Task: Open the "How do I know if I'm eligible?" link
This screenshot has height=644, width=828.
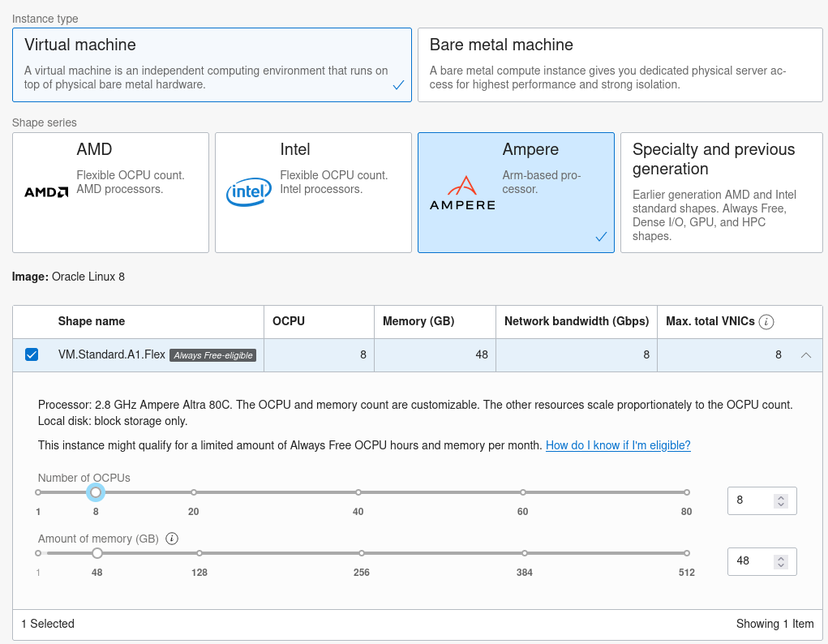Action: coord(618,445)
